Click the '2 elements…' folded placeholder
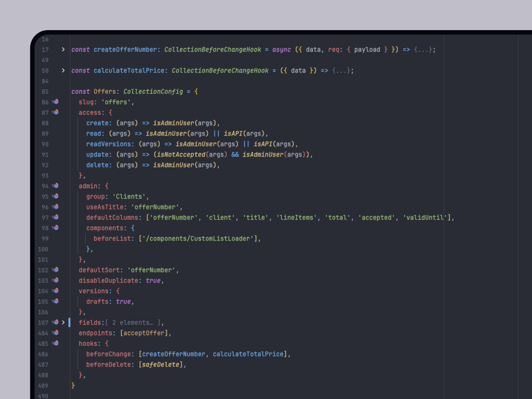This screenshot has height=399, width=532. tap(133, 323)
